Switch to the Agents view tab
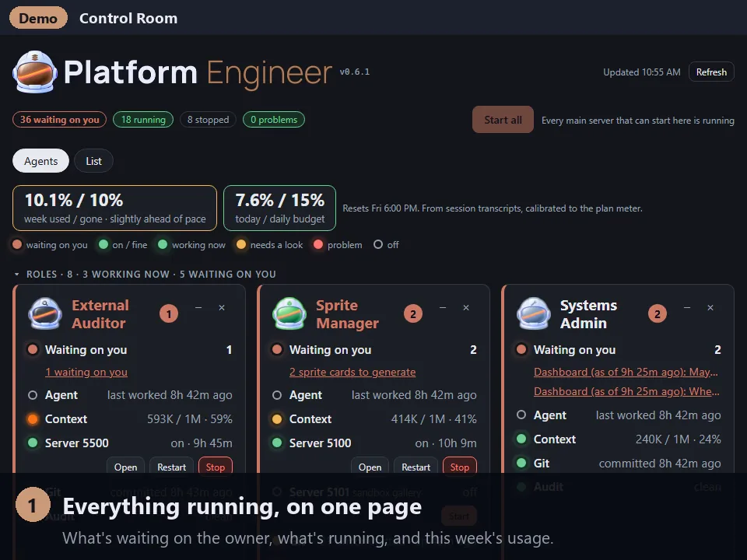Image resolution: width=747 pixels, height=560 pixels. point(40,161)
